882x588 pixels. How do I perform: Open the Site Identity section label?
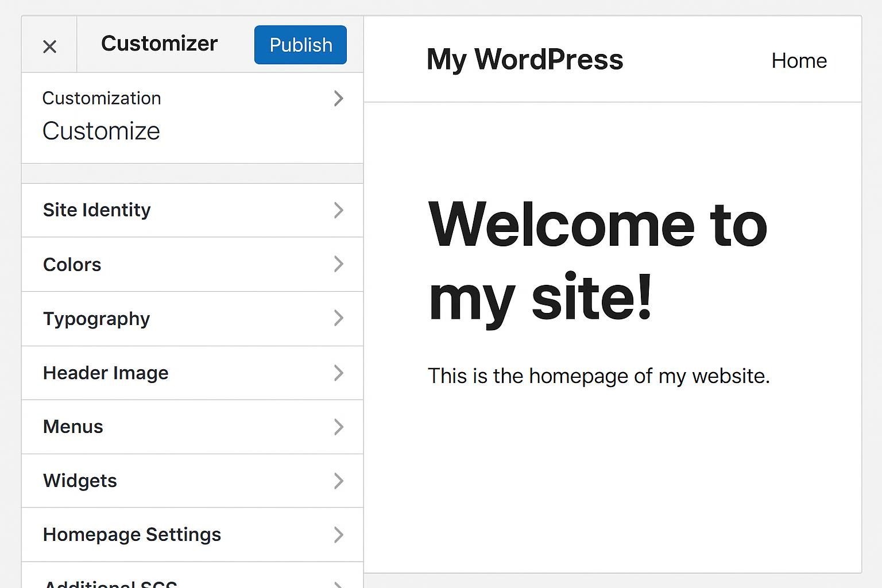tap(97, 210)
